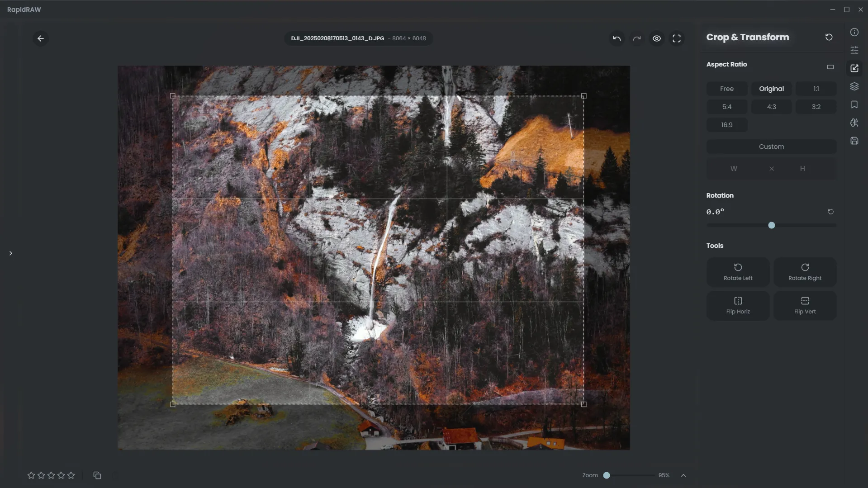The image size is (868, 488).
Task: Expand the left folder panel chevron
Action: [11, 253]
